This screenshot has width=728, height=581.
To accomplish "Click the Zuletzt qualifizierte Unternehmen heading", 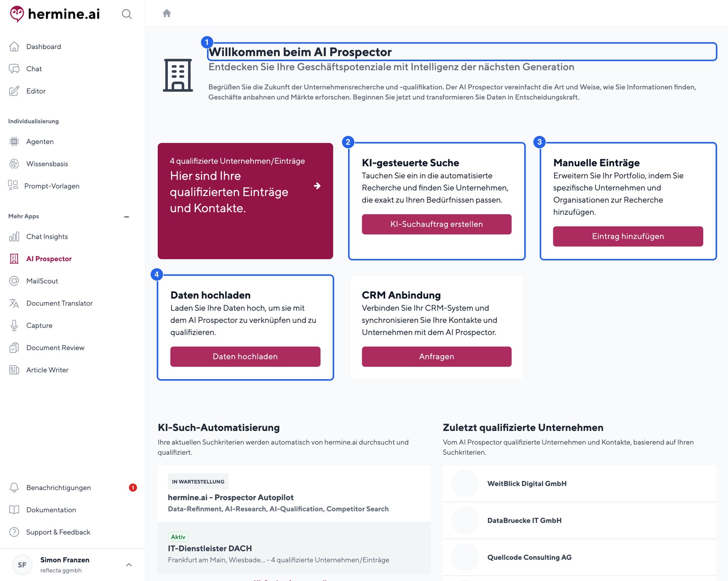I will pos(523,428).
